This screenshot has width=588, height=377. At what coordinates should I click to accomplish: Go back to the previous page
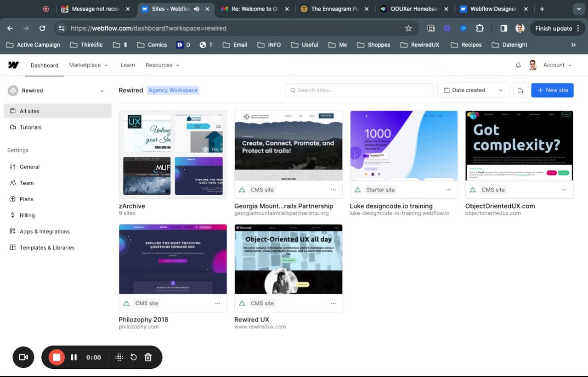tap(10, 28)
